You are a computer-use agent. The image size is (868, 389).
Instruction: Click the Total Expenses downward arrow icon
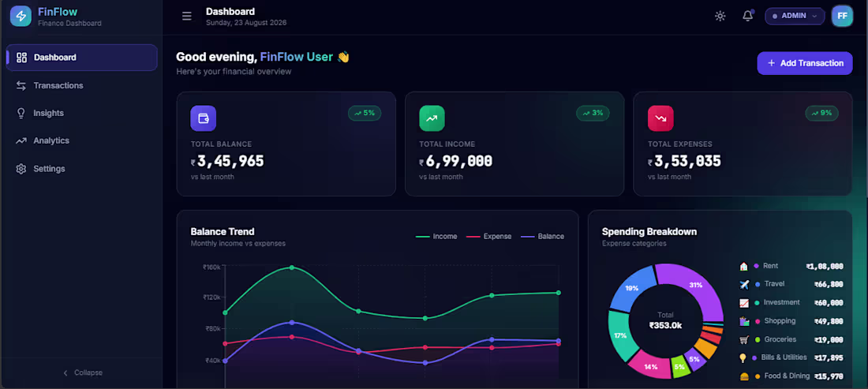[660, 118]
